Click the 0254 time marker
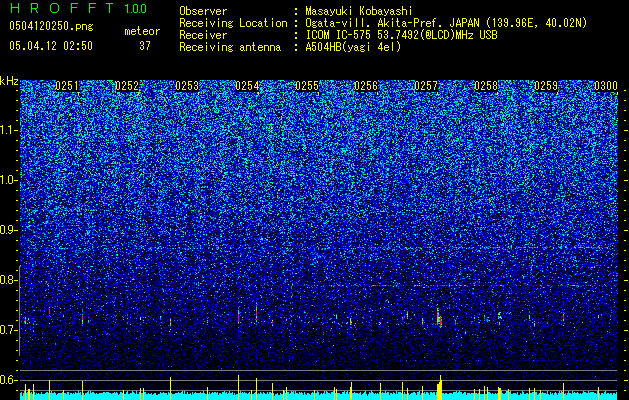 click(247, 86)
